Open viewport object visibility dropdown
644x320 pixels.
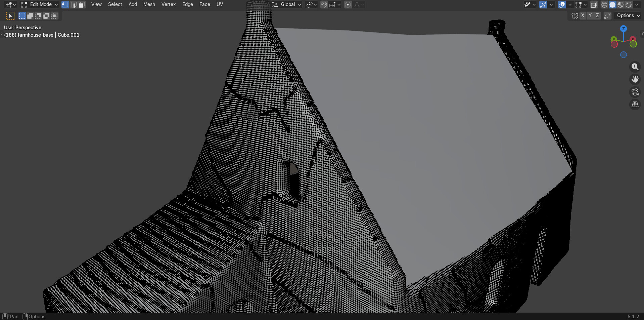pos(530,5)
